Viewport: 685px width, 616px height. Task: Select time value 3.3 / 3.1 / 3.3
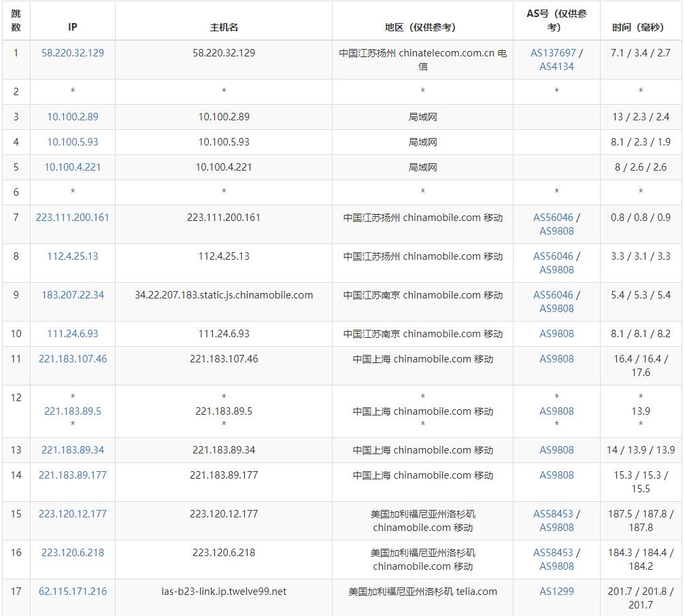(640, 256)
